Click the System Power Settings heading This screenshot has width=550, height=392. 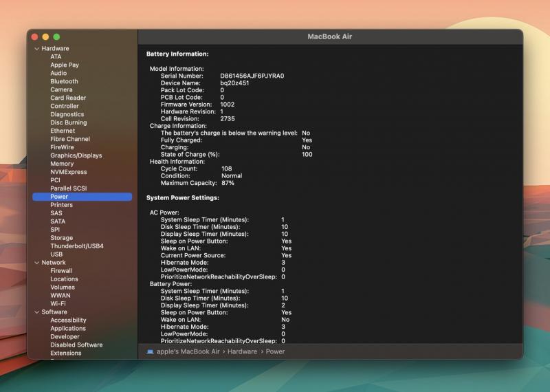pyautogui.click(x=183, y=198)
